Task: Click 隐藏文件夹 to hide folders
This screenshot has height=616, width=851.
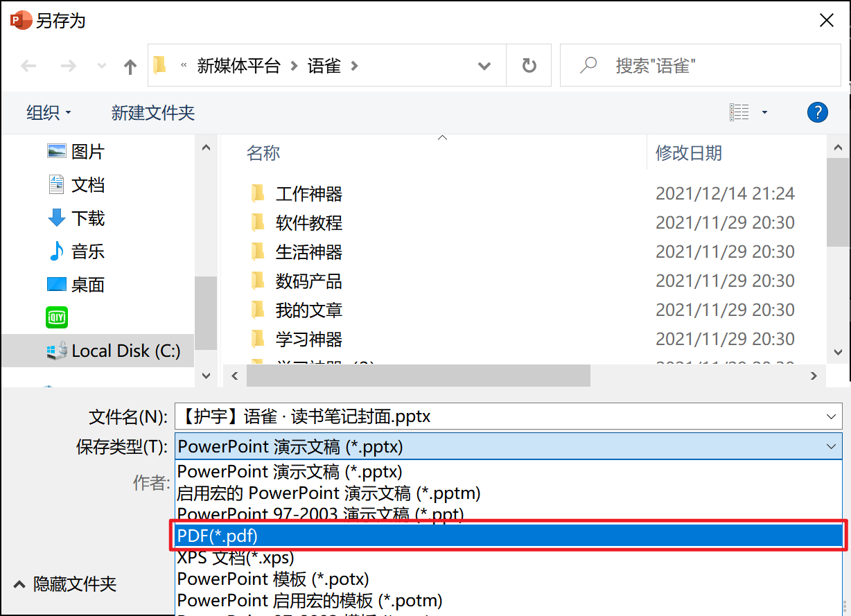Action: (x=66, y=584)
